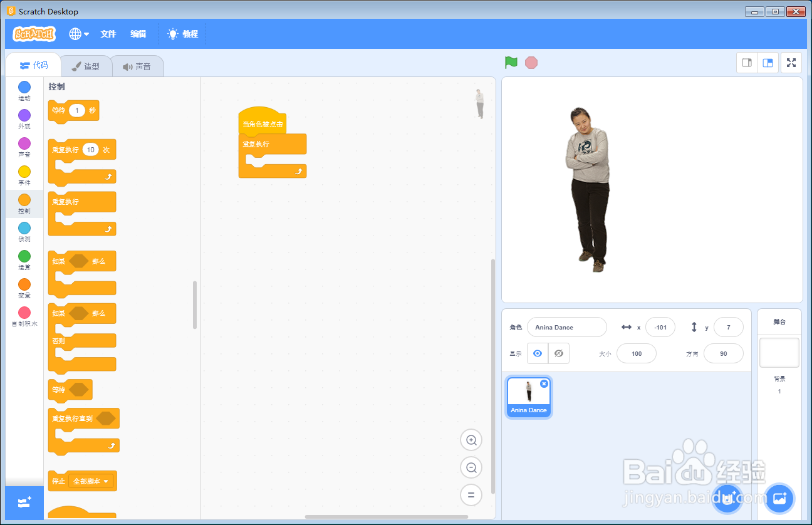Select the 声音 sound block category
The width and height of the screenshot is (812, 525).
coord(24,148)
